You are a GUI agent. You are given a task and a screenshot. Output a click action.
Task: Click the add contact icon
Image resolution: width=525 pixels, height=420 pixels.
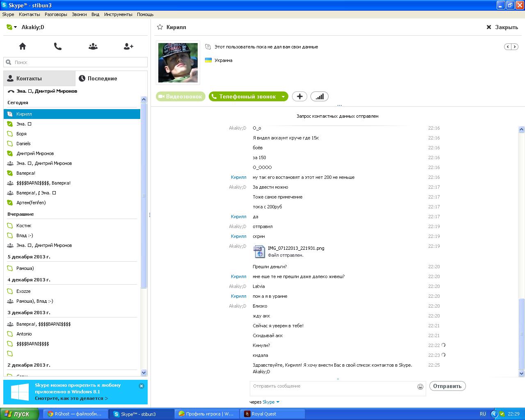(128, 46)
